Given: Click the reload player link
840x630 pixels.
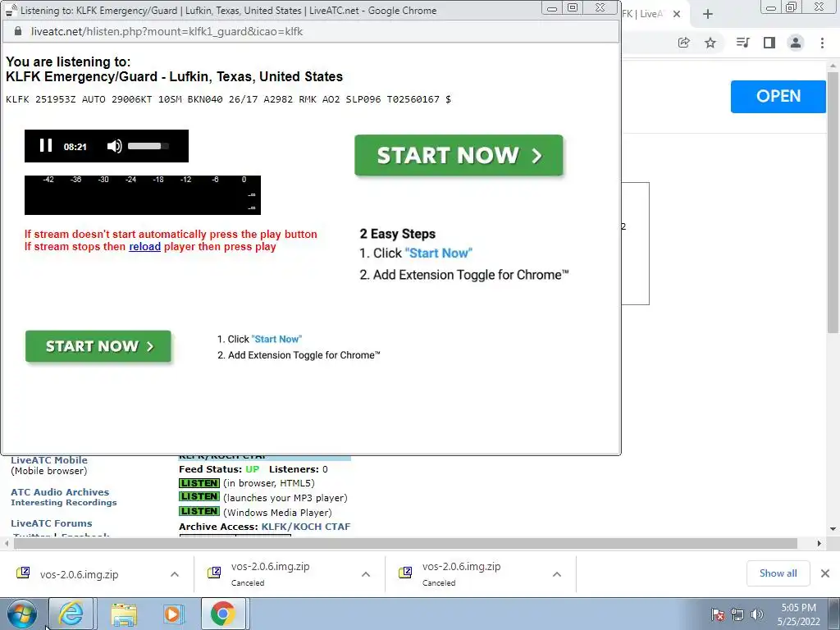Looking at the screenshot, I should click(x=144, y=246).
